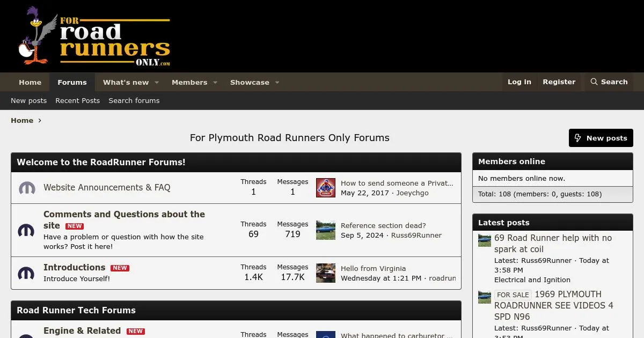Viewport: 644px width, 338px height.
Task: Click Total: 108 members online text
Action: point(540,194)
